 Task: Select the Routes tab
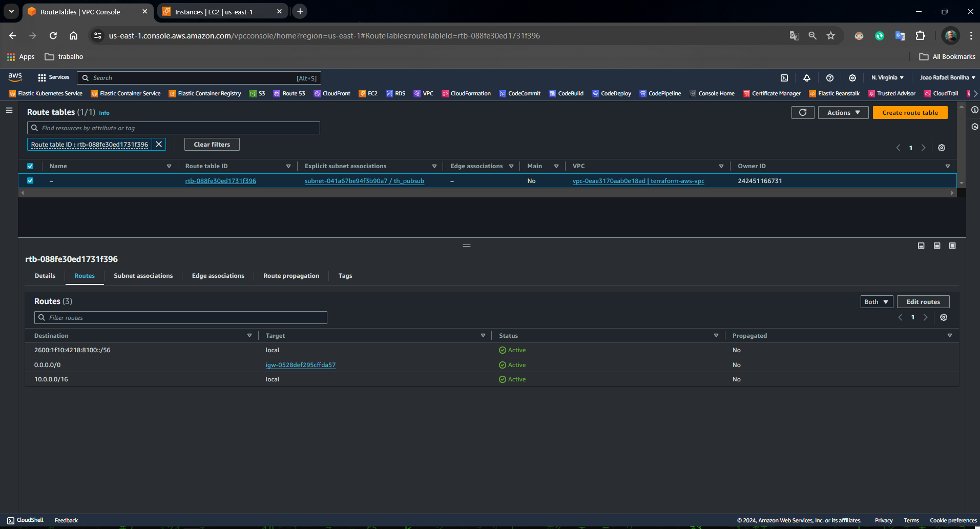click(85, 276)
